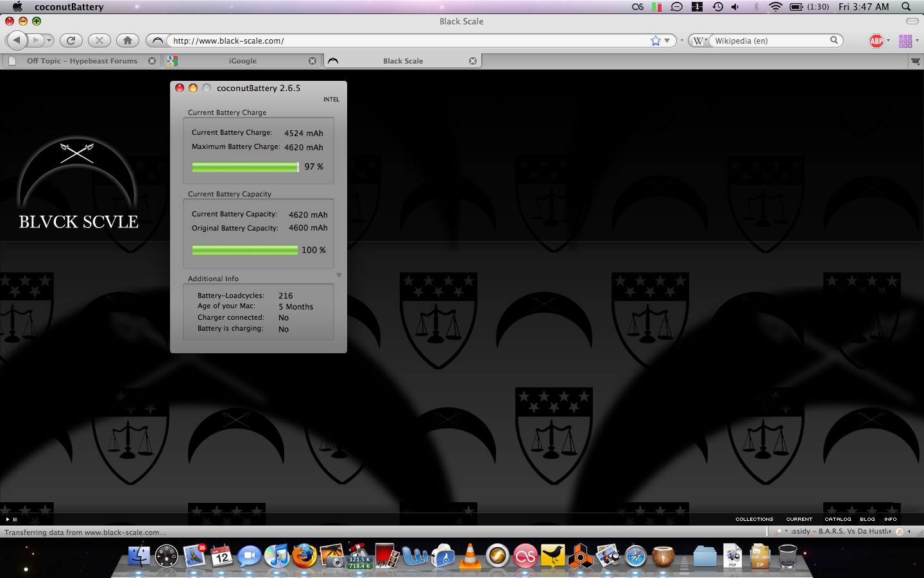
Task: Open the iChat status menu bar icon
Action: tap(676, 7)
